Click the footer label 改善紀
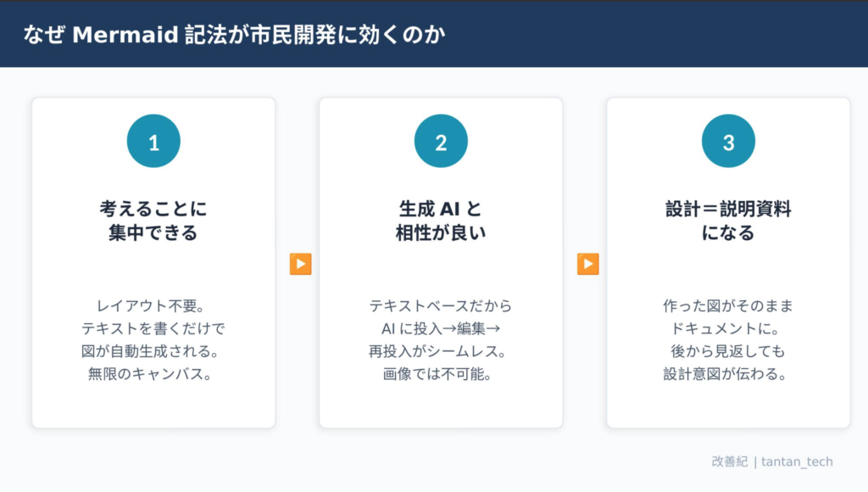 coord(729,461)
